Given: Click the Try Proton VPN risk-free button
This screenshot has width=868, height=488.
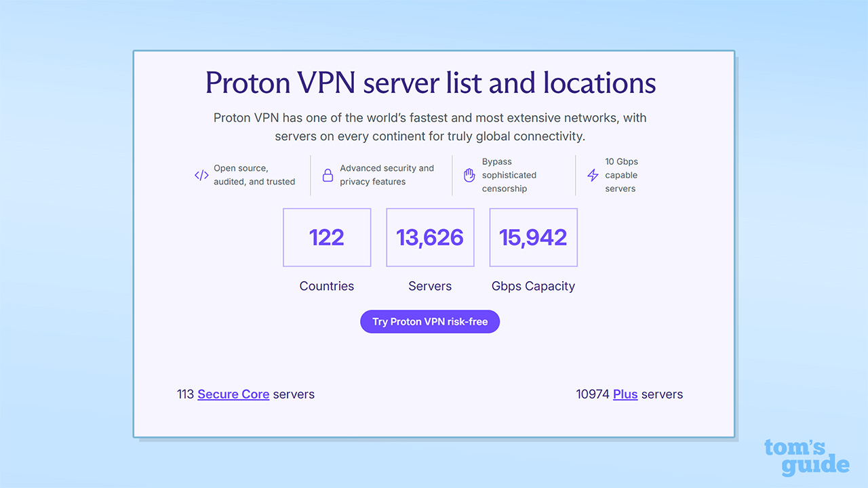Looking at the screenshot, I should (x=430, y=322).
